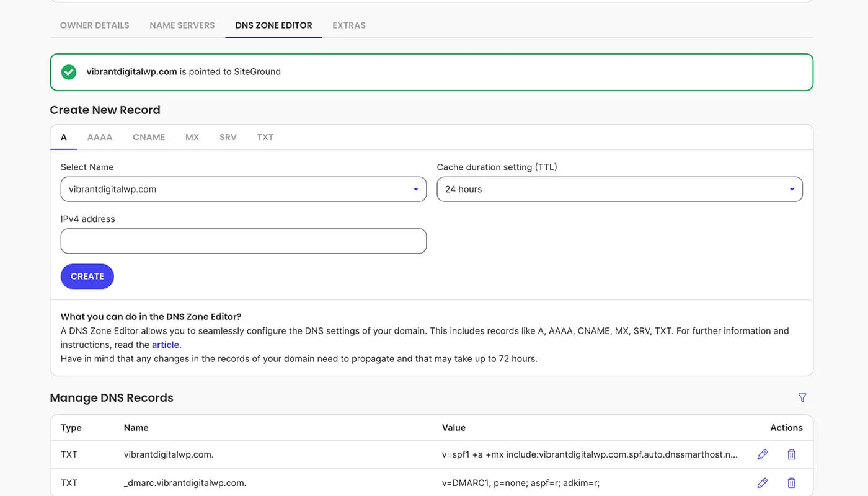The width and height of the screenshot is (868, 496).
Task: Switch to the NAME SERVERS tab
Action: 182,25
